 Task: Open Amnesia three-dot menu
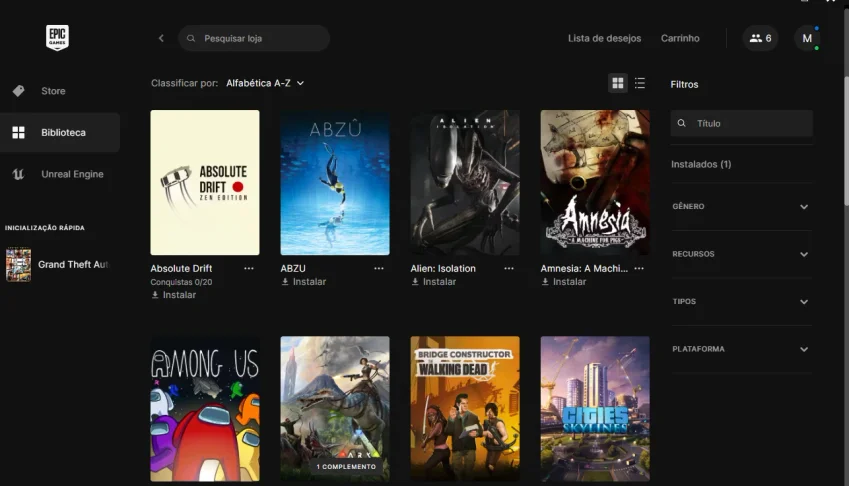[x=639, y=268]
